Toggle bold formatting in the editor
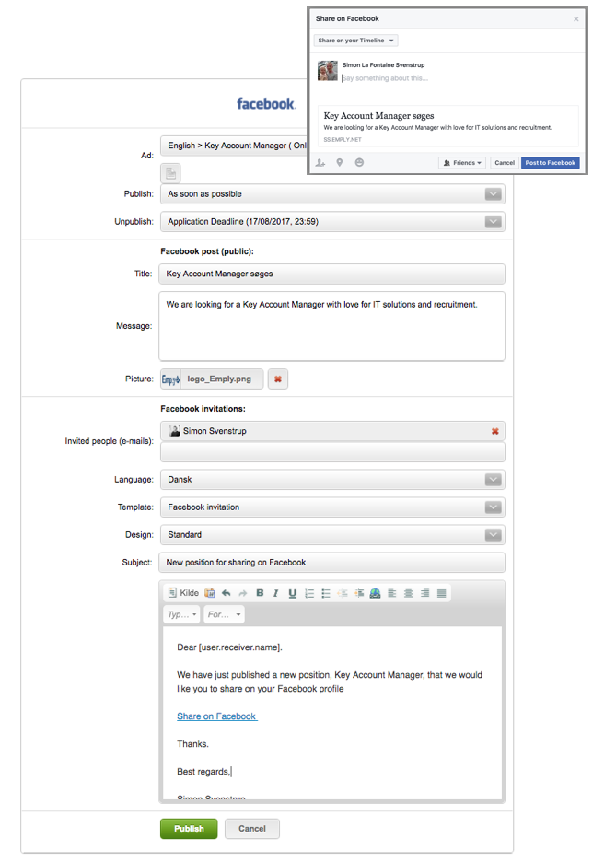The image size is (616, 862). click(x=260, y=593)
